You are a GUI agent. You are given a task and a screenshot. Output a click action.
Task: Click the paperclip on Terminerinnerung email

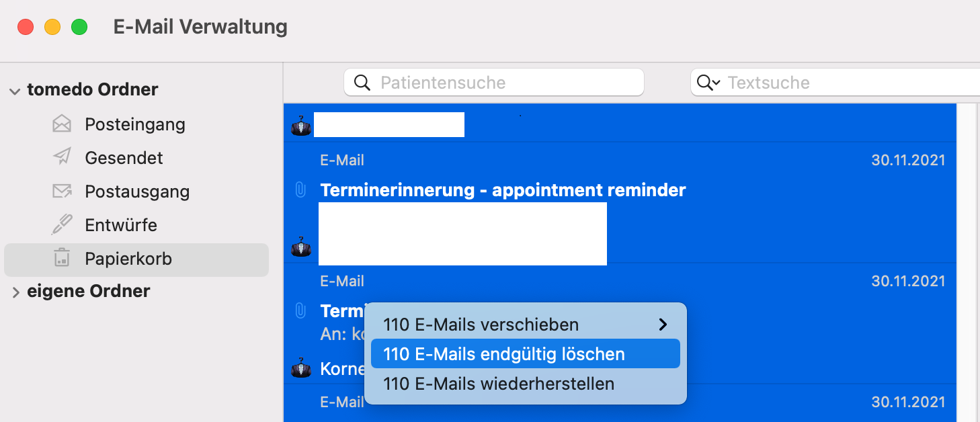[300, 190]
